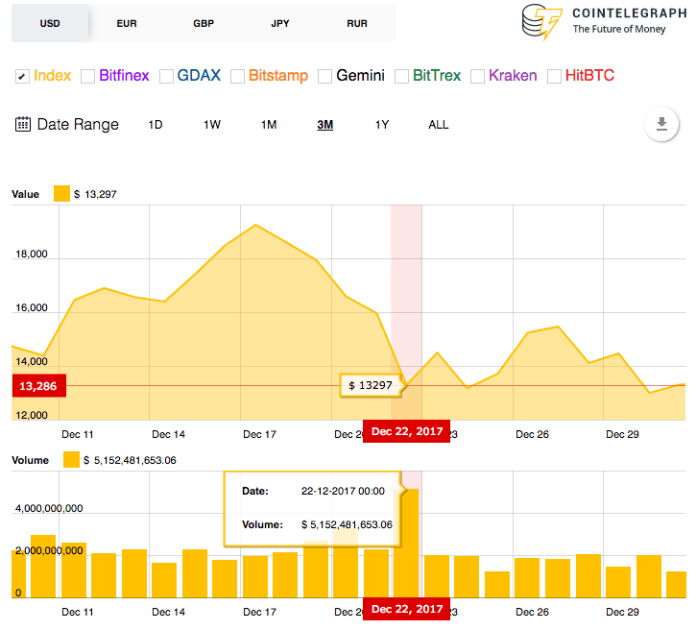Tick the GDAX exchange checkbox
The image size is (696, 630).
coord(165,76)
